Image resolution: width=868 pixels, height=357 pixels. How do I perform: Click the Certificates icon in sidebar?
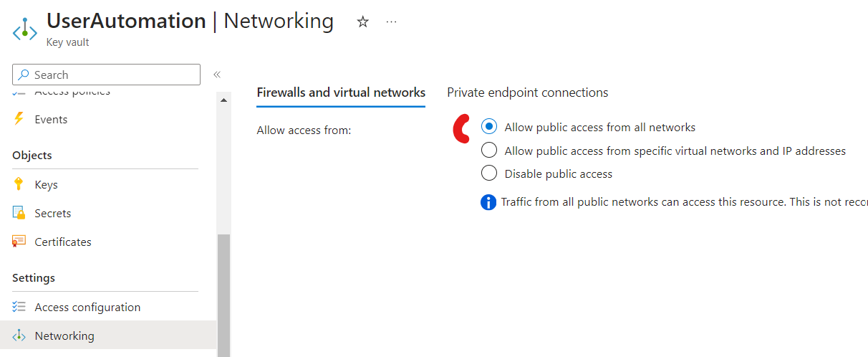coord(19,242)
